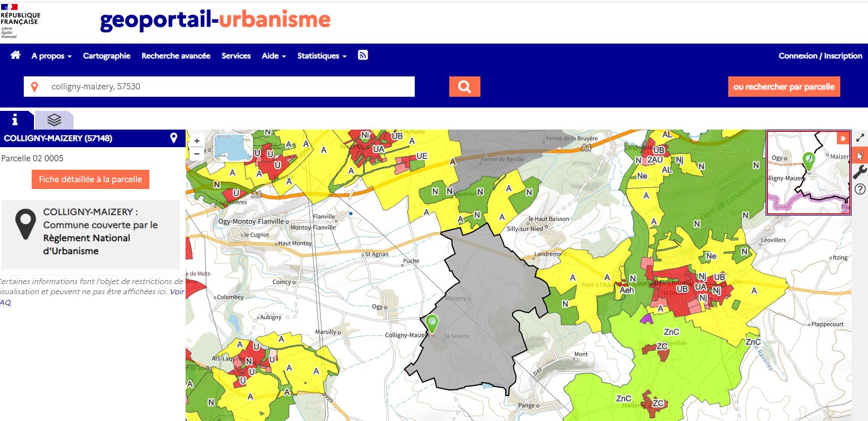Image resolution: width=868 pixels, height=421 pixels.
Task: Click the 'St-Agnan' map label
Action: click(x=377, y=254)
